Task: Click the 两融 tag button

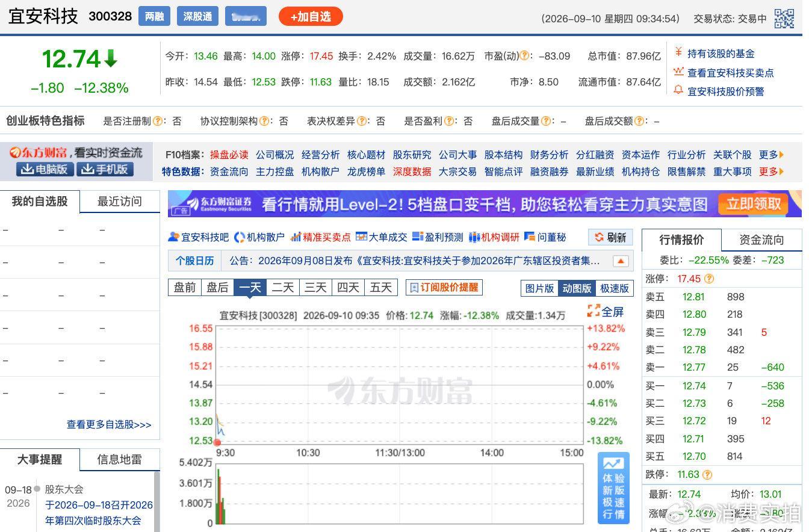Action: tap(154, 16)
